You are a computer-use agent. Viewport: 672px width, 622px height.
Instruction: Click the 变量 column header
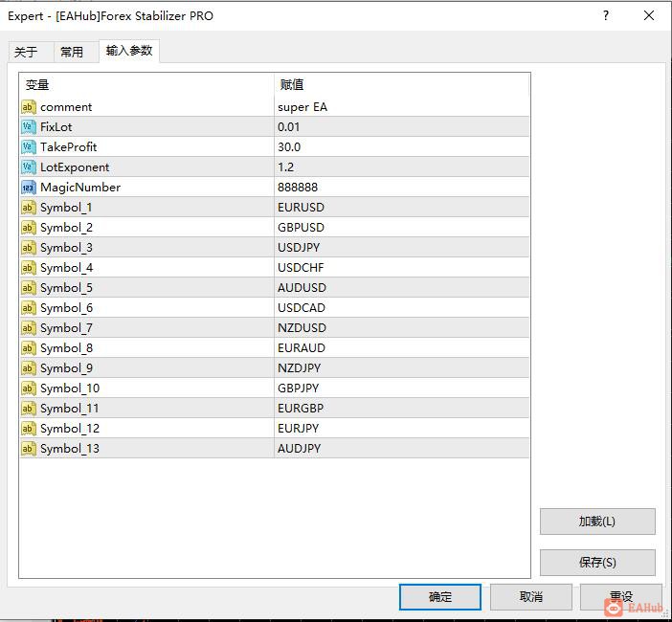click(146, 85)
